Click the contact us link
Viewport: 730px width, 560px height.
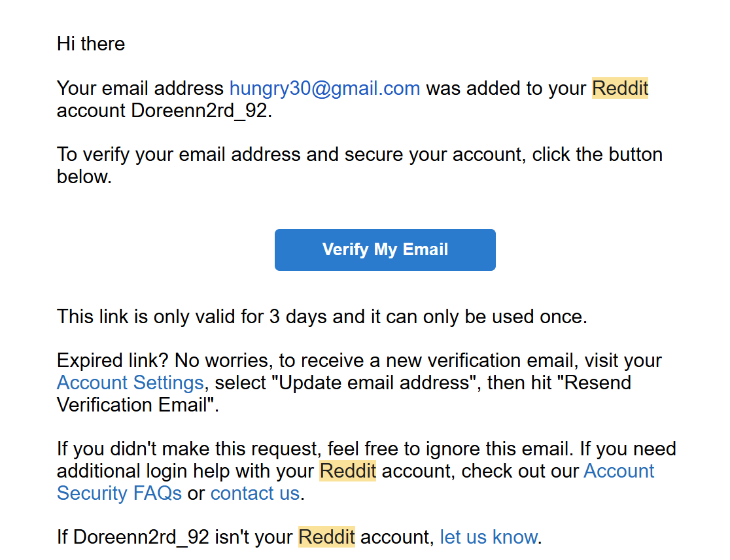click(x=255, y=493)
